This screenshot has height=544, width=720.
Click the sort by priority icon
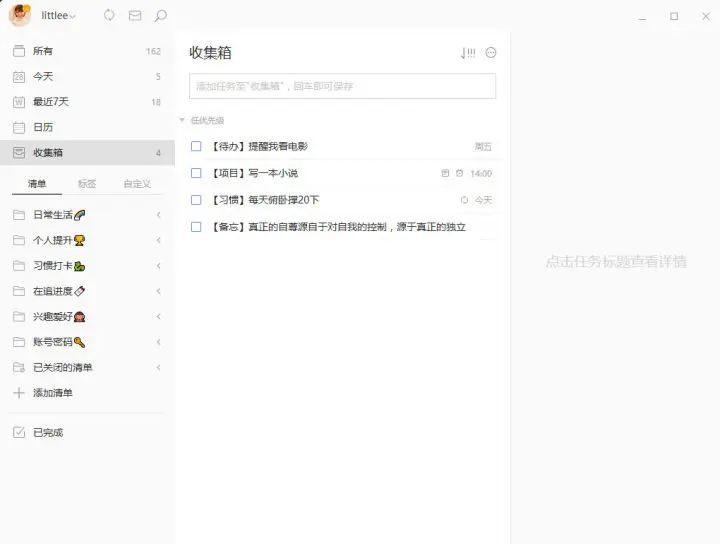tap(467, 53)
